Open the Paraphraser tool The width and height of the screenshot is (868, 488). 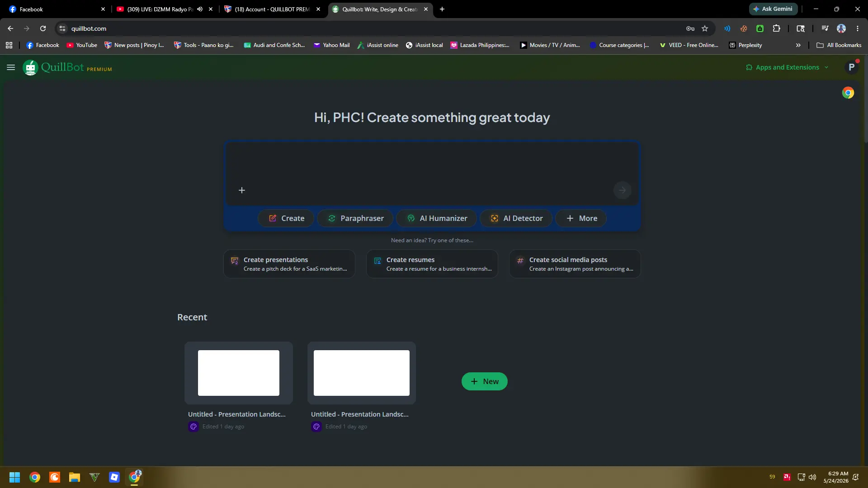coord(356,218)
